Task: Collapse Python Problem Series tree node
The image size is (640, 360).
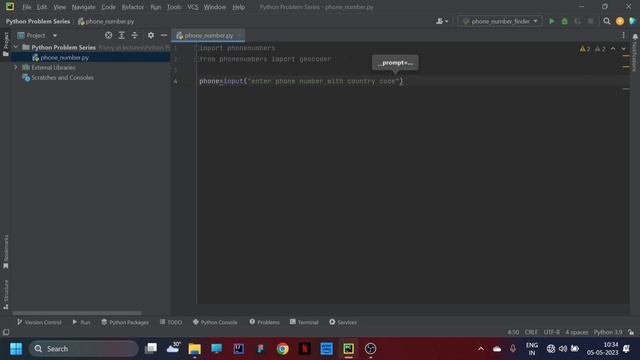Action: click(x=16, y=47)
